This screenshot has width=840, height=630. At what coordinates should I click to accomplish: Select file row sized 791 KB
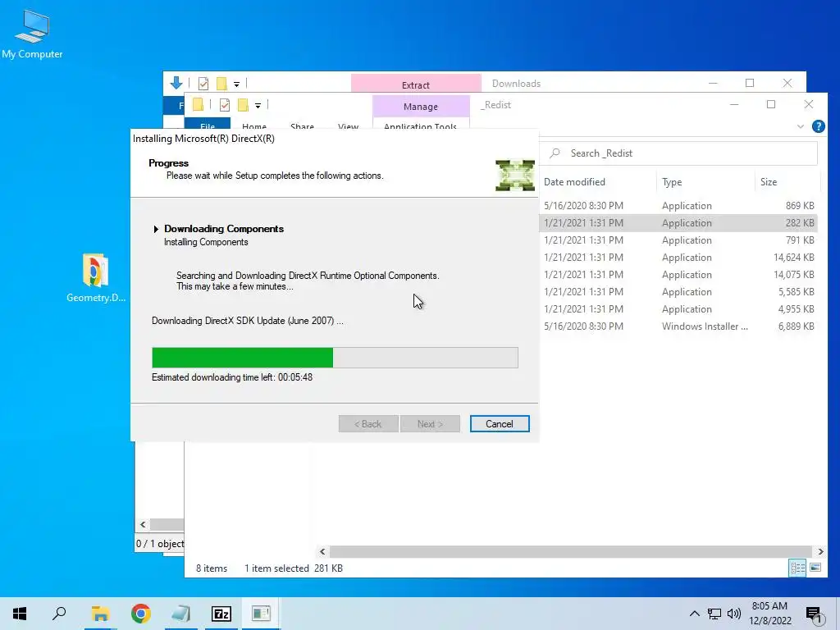[x=678, y=240]
